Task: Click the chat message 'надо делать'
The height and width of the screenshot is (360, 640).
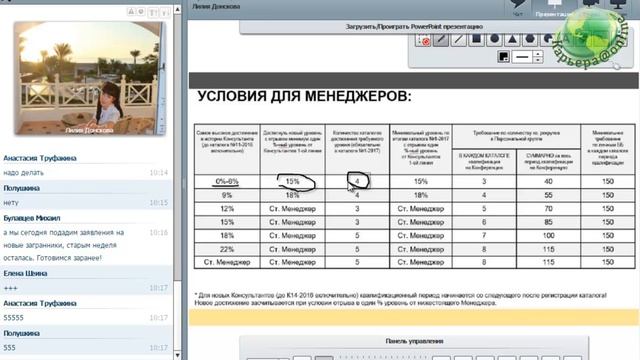Action: 23,173
